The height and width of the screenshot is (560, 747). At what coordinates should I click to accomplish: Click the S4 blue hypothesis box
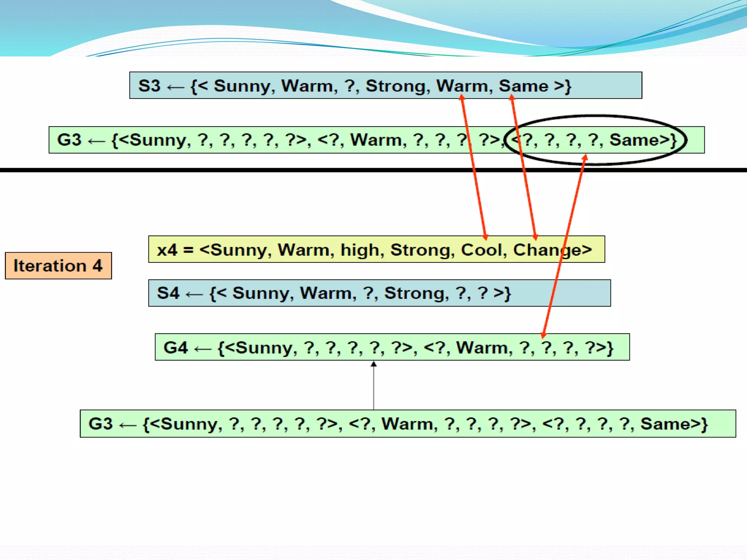tap(379, 293)
